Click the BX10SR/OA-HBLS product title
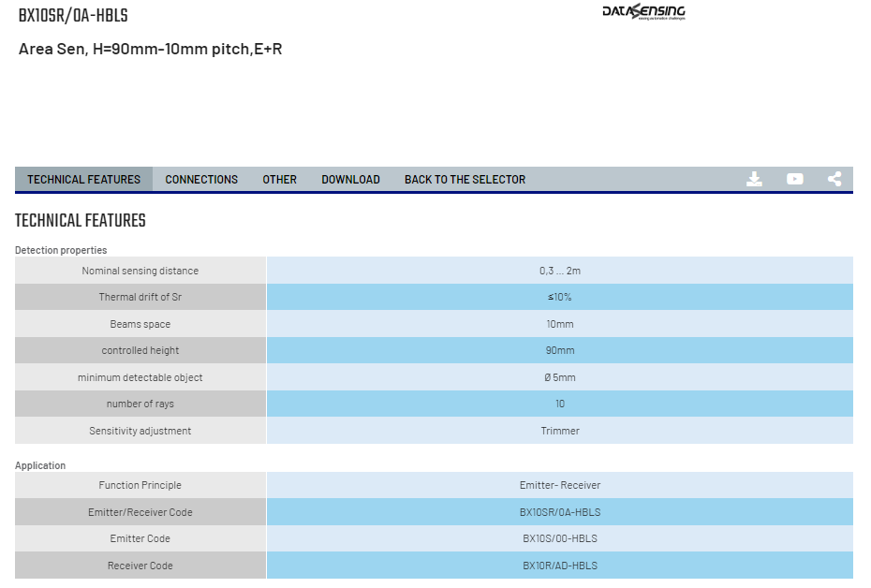 tap(73, 16)
